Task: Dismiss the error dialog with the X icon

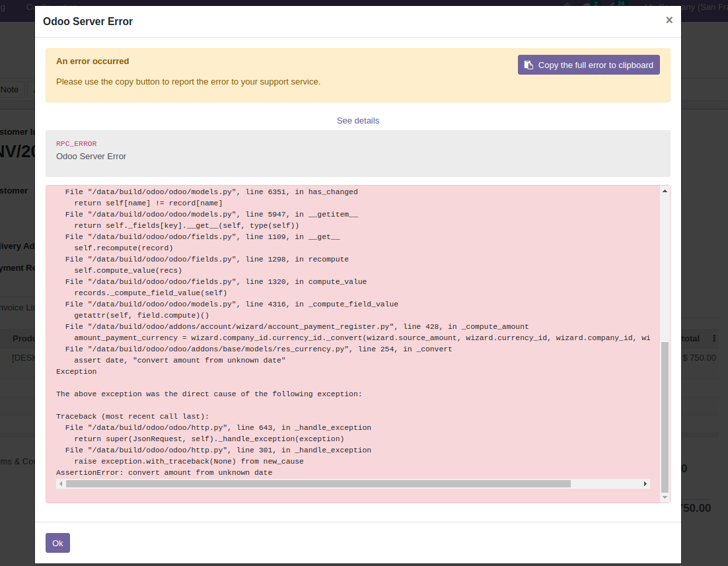Action: pos(669,20)
